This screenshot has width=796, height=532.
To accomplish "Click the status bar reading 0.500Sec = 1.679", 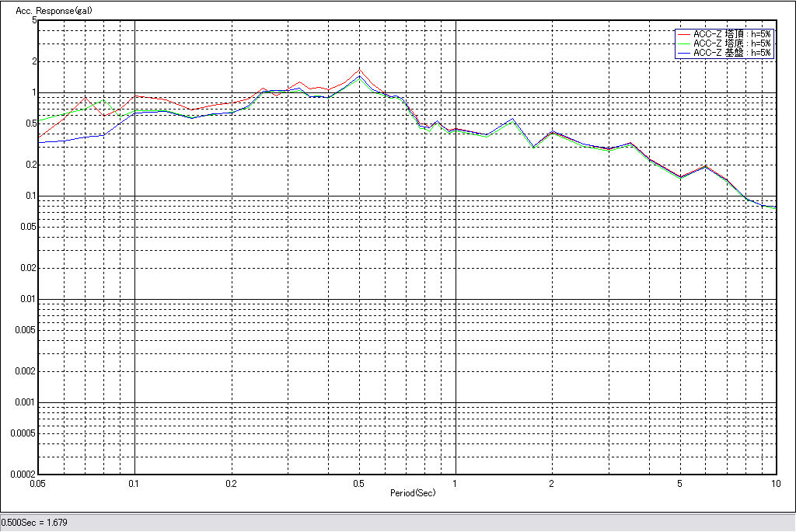I will pos(34,523).
